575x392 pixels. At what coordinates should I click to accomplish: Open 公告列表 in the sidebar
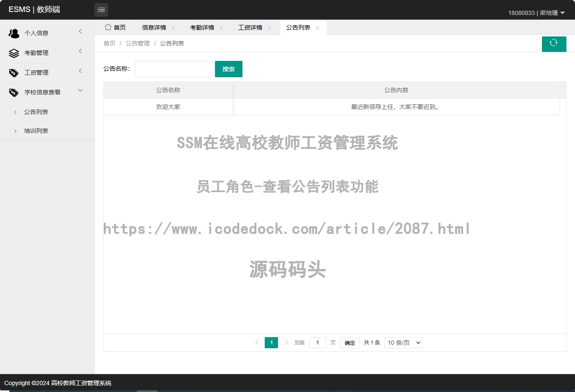47,112
